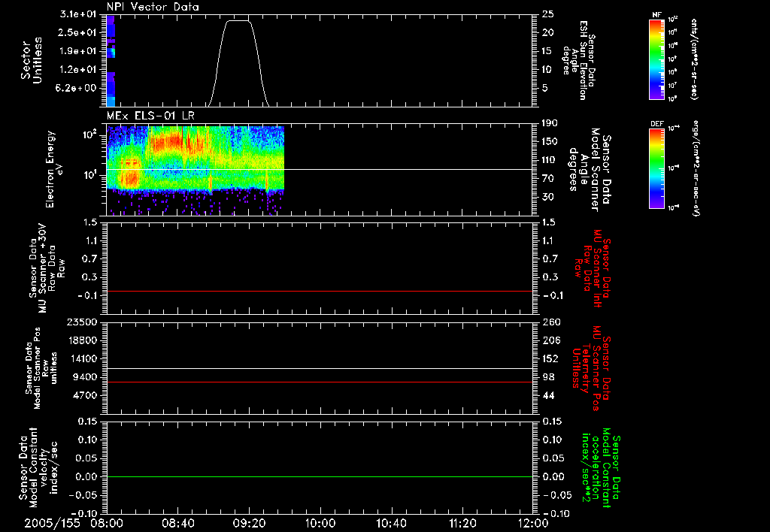Click the 25 tick on sun elevation axis
The width and height of the screenshot is (770, 532).
548,14
